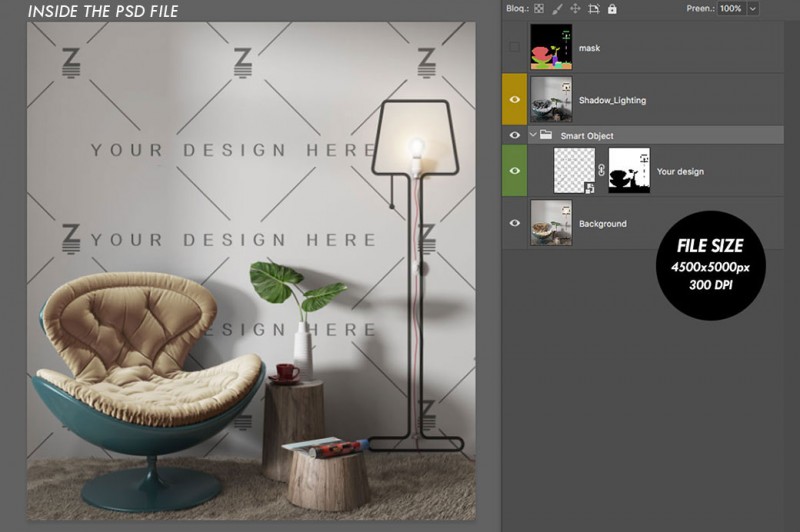Click the Smart Object folder icon
Viewport: 800px width, 532px height.
pyautogui.click(x=546, y=135)
